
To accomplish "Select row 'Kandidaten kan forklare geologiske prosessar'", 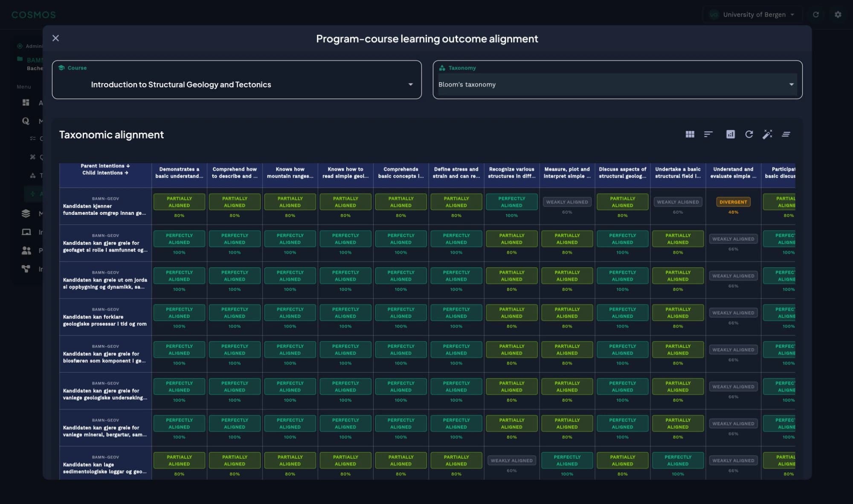I will point(105,320).
